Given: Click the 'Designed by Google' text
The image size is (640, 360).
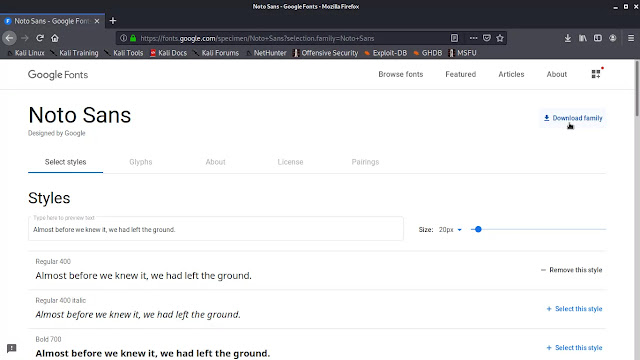Looking at the screenshot, I should (x=57, y=133).
